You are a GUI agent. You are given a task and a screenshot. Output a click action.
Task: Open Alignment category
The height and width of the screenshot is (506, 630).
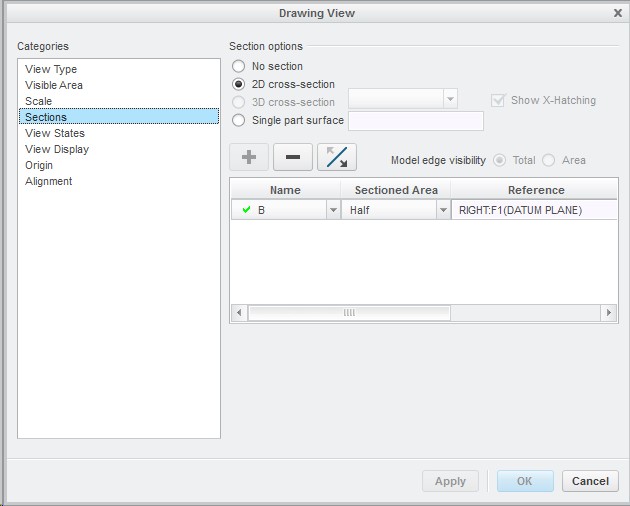coord(119,181)
